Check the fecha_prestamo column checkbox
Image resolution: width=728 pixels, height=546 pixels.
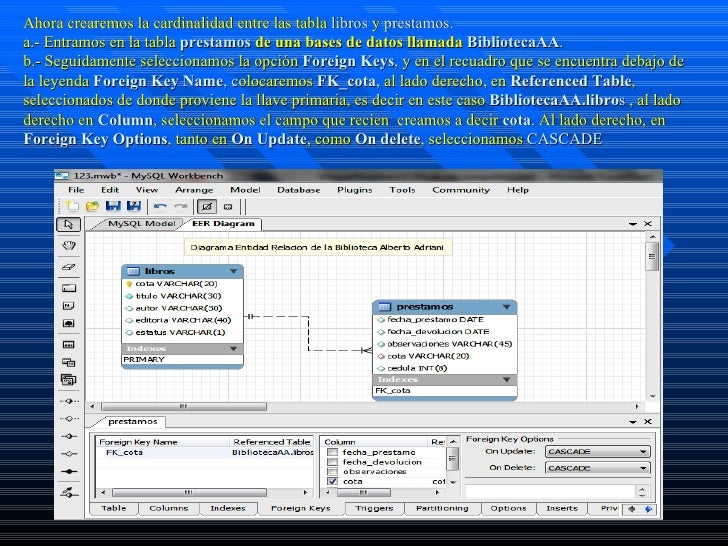pos(332,452)
